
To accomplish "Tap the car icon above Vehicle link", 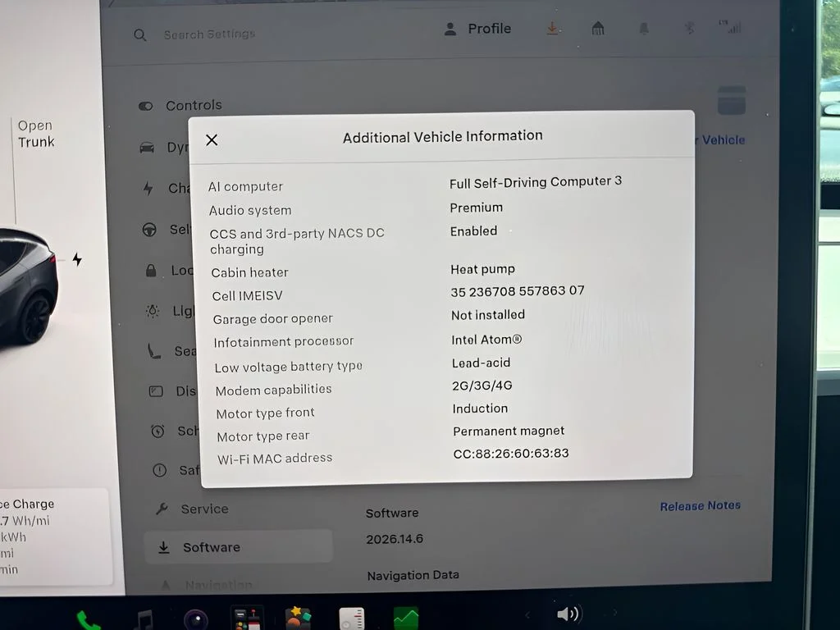I will point(732,100).
